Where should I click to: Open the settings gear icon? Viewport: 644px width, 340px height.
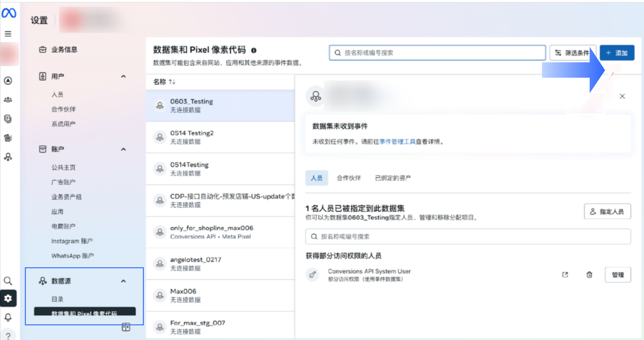click(8, 298)
